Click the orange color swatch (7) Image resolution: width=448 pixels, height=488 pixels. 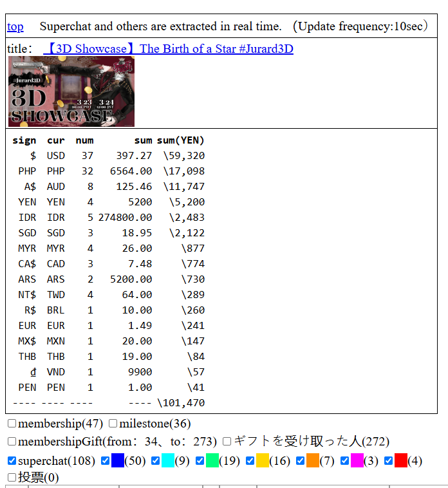pyautogui.click(x=313, y=460)
